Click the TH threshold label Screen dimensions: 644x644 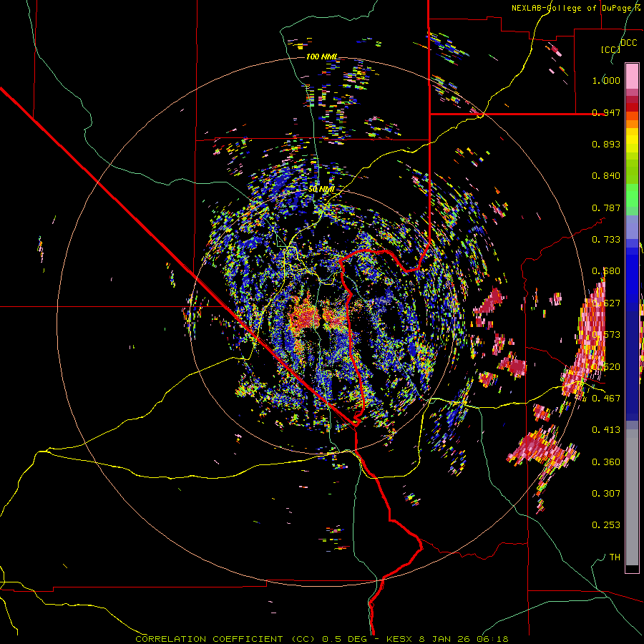[615, 557]
